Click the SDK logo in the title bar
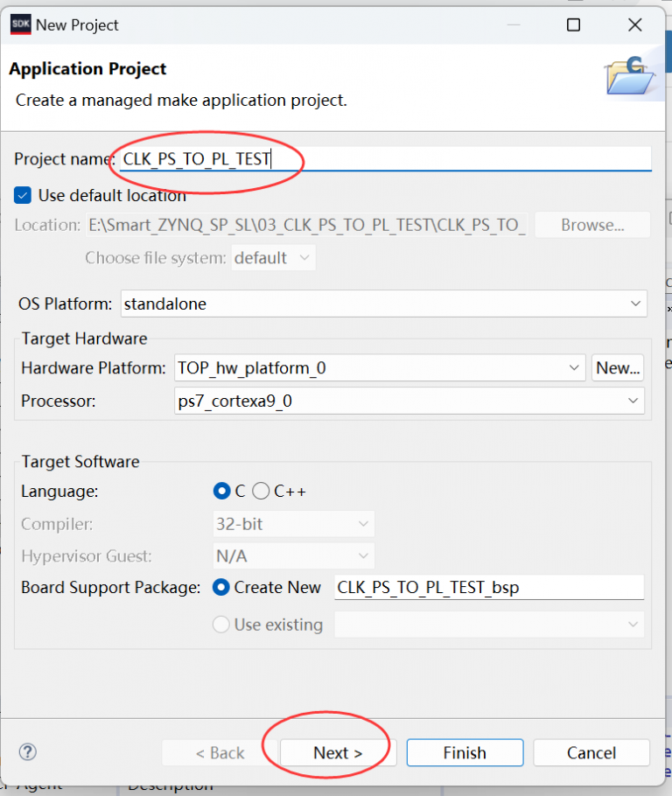This screenshot has height=796, width=672. (20, 24)
